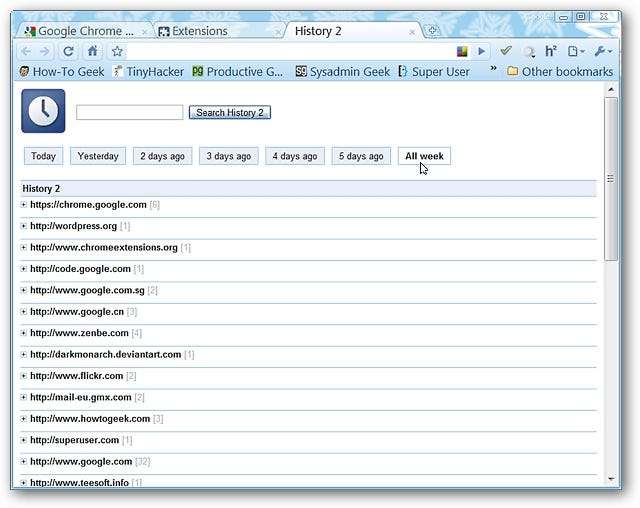Click the green checkmark extension icon
The image size is (640, 508).
click(506, 51)
